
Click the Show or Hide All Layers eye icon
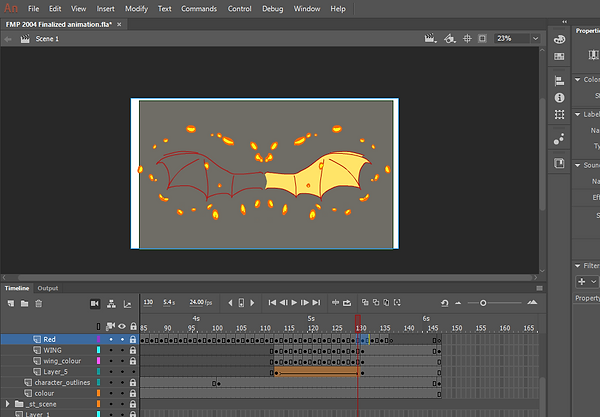point(122,326)
